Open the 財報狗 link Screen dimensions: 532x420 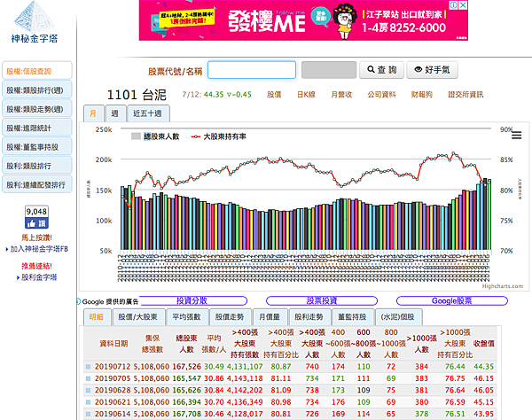pyautogui.click(x=422, y=95)
